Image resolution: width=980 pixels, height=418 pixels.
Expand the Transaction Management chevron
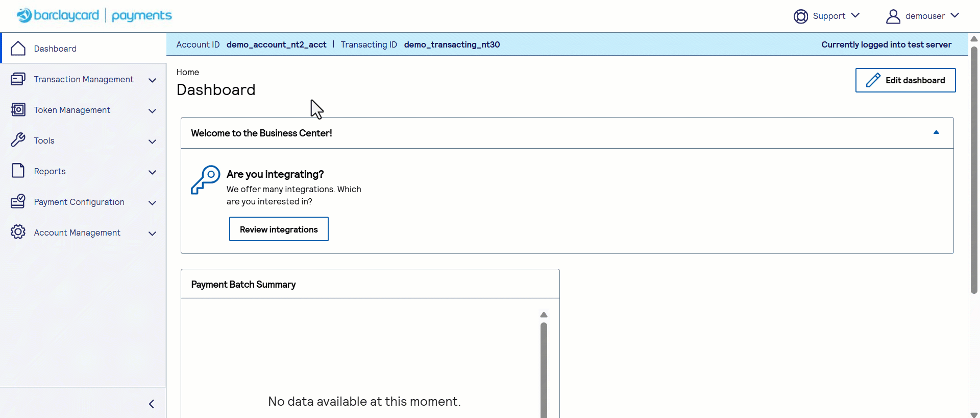152,80
